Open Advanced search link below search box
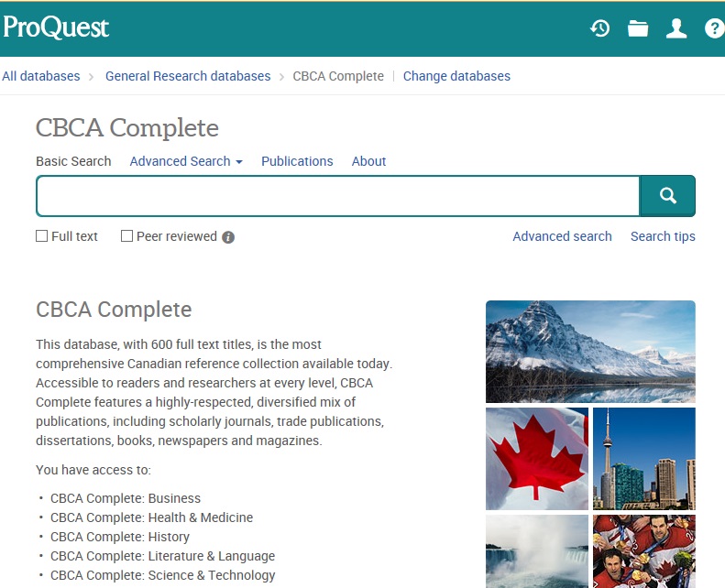The width and height of the screenshot is (725, 588). point(562,236)
